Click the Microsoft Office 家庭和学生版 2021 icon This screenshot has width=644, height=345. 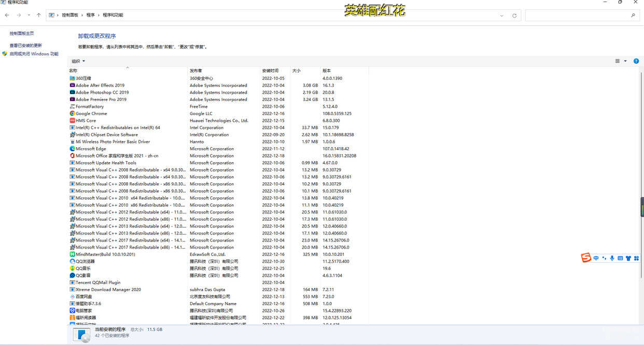pos(72,156)
